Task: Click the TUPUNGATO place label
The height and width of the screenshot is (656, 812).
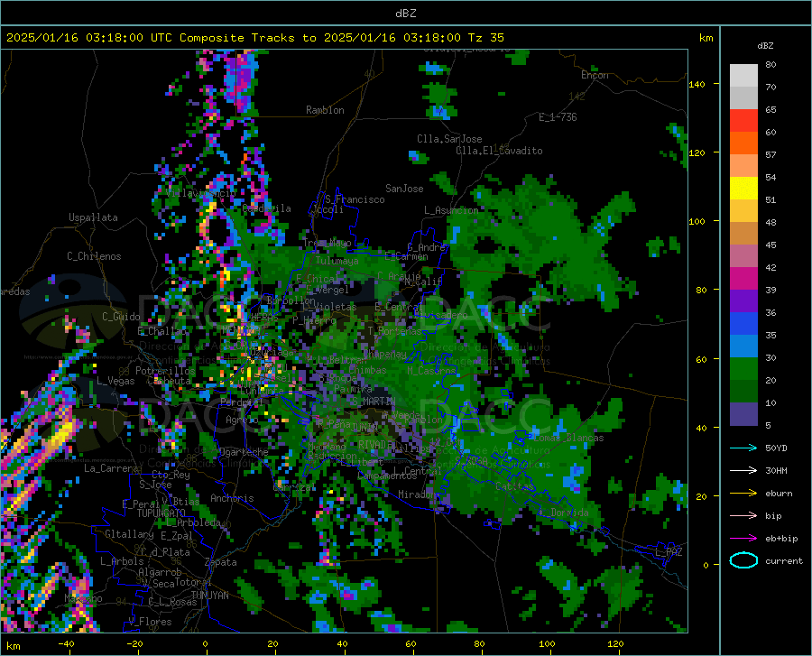Action: [161, 513]
